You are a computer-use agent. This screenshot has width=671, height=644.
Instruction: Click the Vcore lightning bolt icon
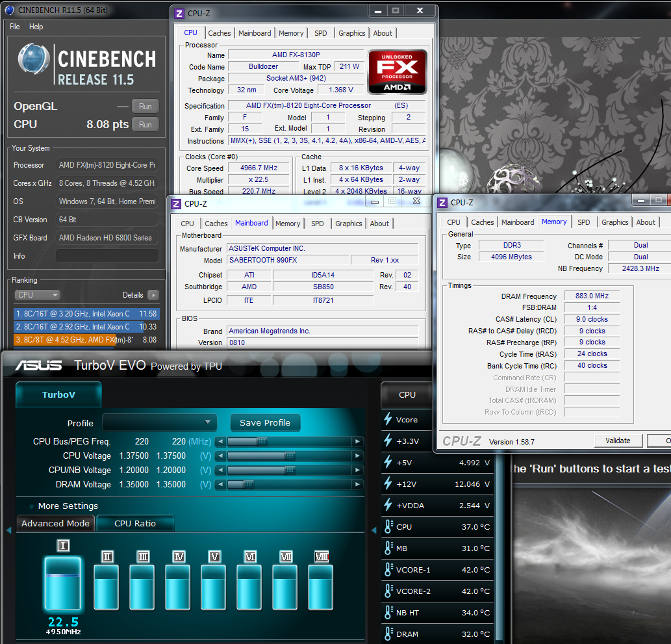[x=388, y=419]
